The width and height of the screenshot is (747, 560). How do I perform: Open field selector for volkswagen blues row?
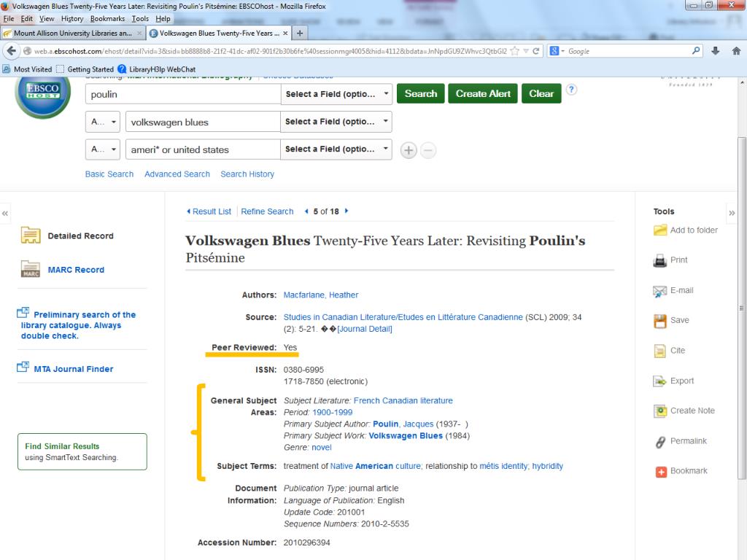336,122
